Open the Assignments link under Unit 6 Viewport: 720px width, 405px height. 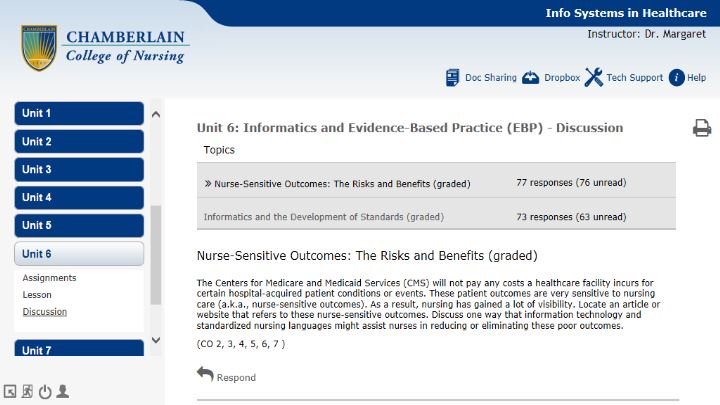point(49,278)
